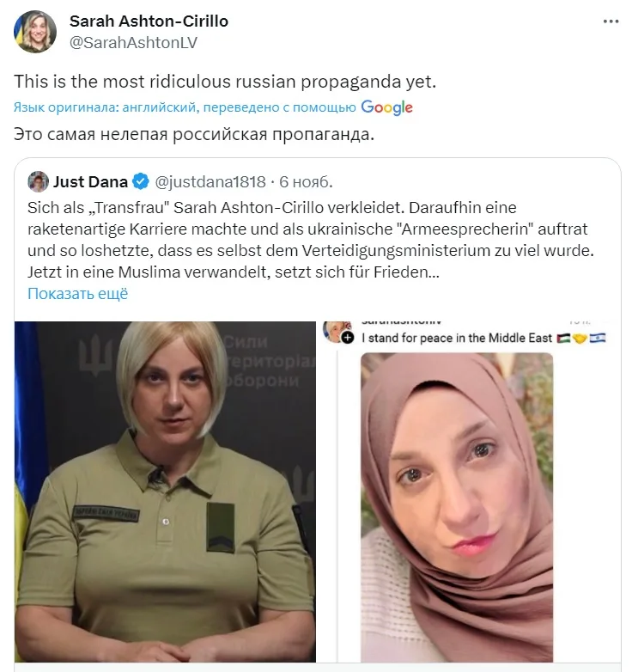The height and width of the screenshot is (672, 632).
Task: Open the hijab selfie image
Action: pos(457,507)
